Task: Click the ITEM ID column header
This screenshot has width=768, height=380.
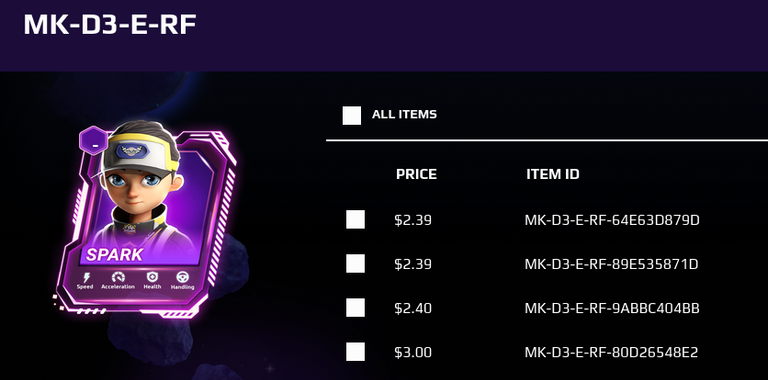Action: click(553, 174)
